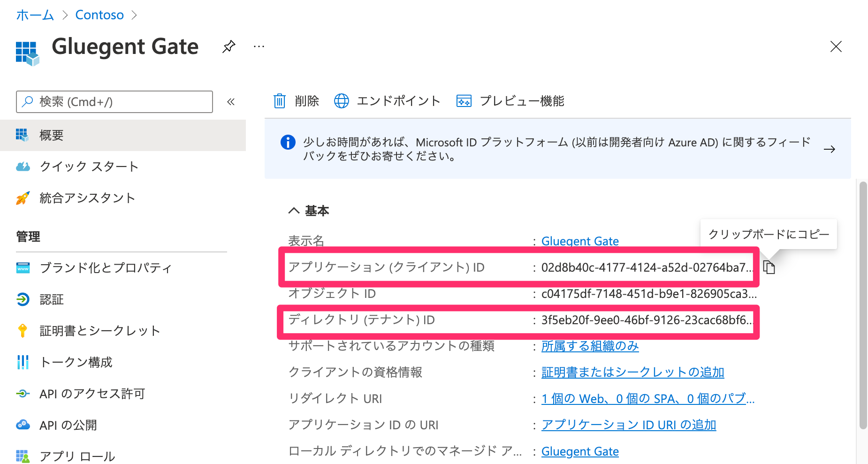Pin the Gluegent Gate blade
This screenshot has height=464, width=868.
[228, 46]
